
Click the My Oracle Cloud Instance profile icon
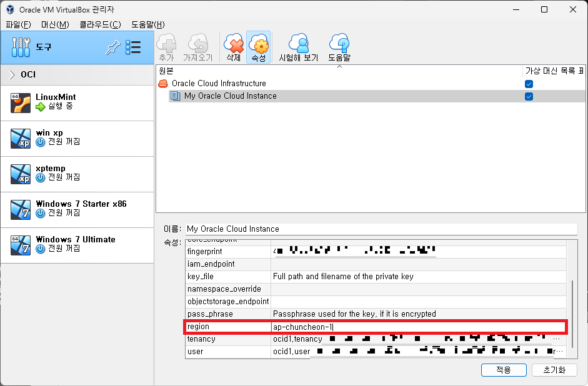175,96
